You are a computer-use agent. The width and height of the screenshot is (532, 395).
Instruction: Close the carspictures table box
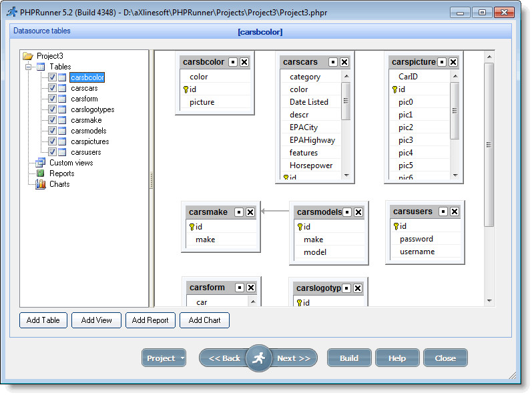(453, 62)
